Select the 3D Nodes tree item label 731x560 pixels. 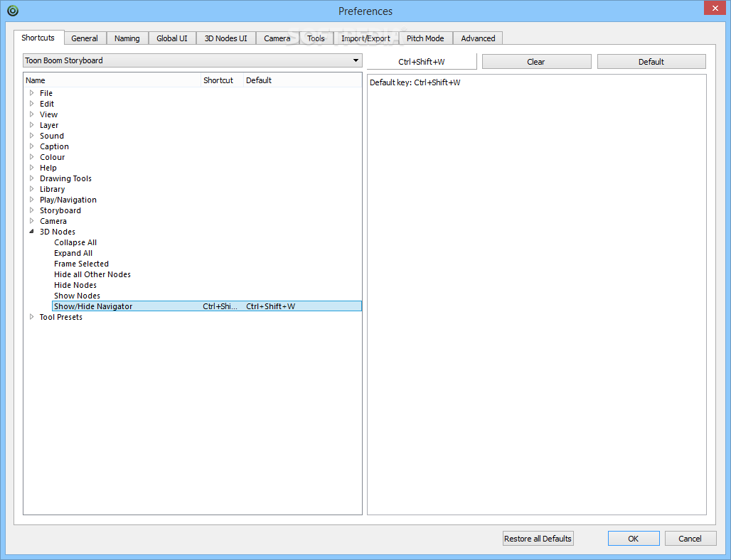tap(58, 232)
